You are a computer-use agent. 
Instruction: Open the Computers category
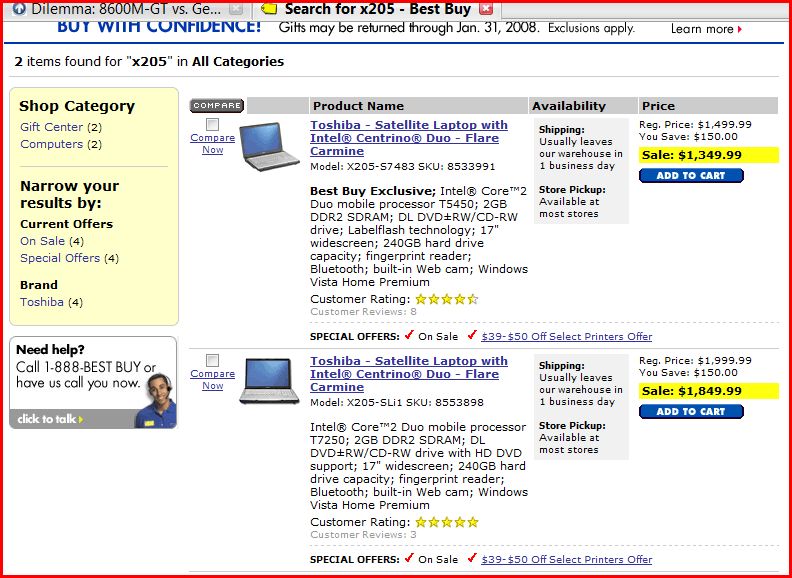point(51,144)
